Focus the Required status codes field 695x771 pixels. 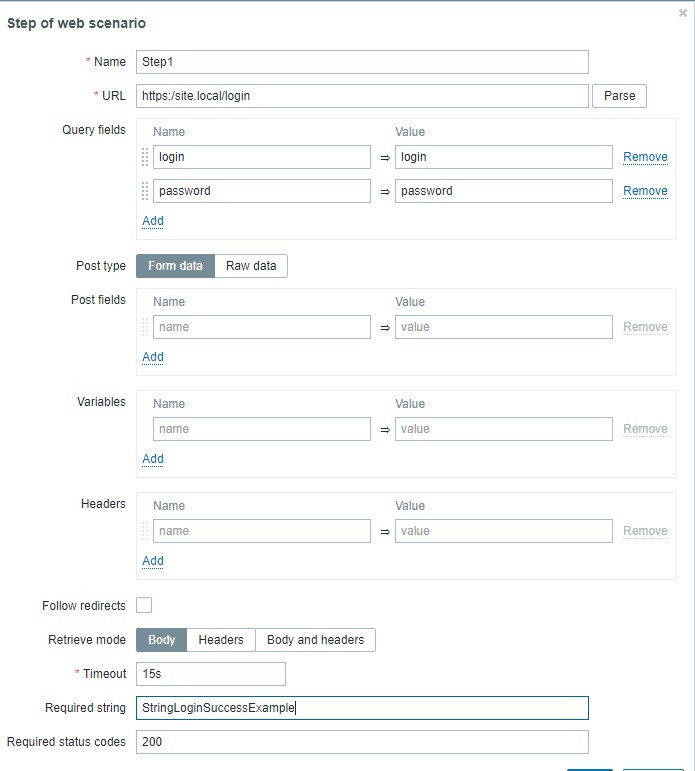pyautogui.click(x=362, y=742)
